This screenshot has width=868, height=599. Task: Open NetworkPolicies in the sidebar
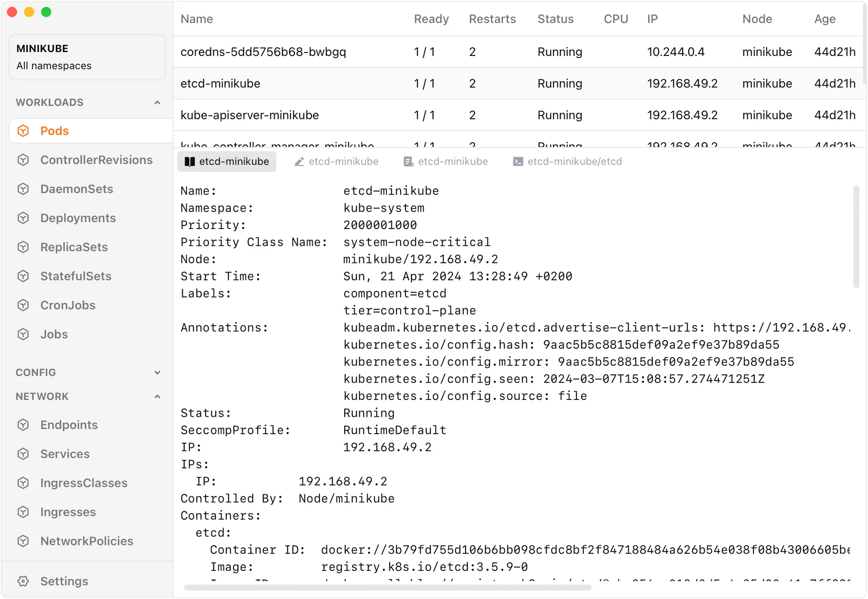(x=87, y=541)
